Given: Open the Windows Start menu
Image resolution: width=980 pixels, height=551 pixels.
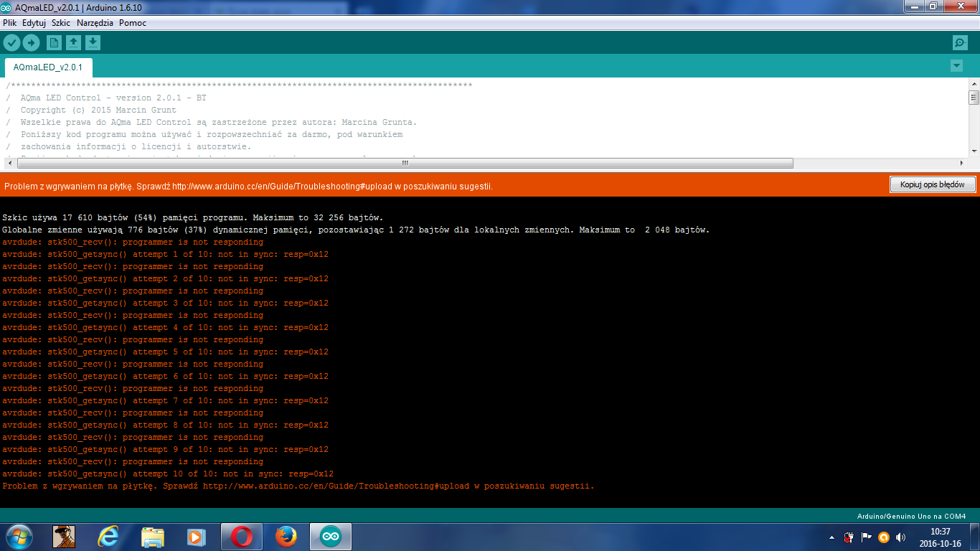Looking at the screenshot, I should [19, 536].
